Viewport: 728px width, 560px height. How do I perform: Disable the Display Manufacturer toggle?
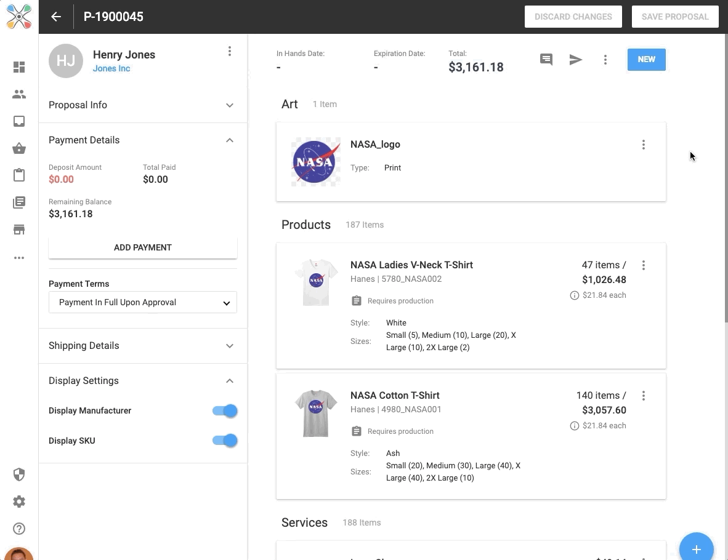tap(225, 410)
